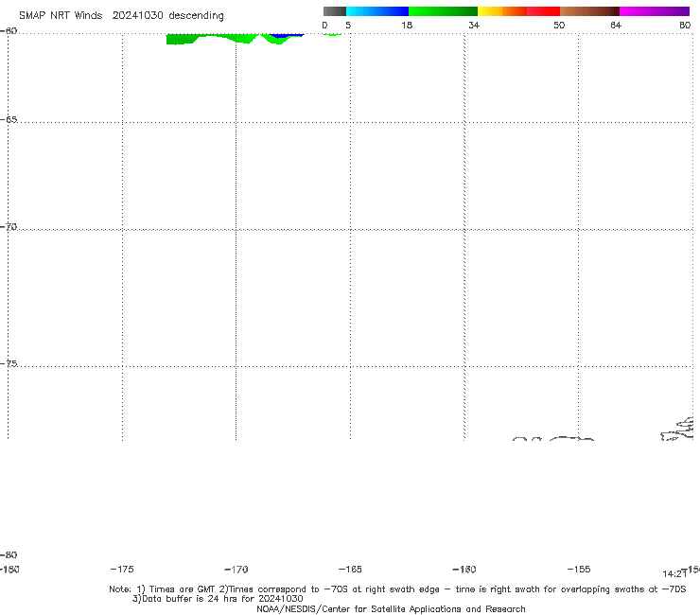Click the longitude label -170

pos(236,570)
